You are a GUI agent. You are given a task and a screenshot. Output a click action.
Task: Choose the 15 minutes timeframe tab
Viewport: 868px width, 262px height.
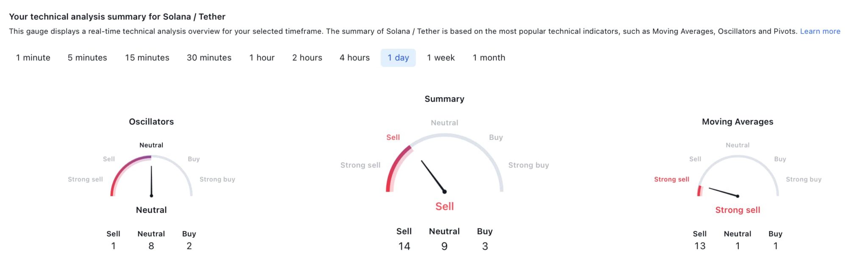[147, 58]
